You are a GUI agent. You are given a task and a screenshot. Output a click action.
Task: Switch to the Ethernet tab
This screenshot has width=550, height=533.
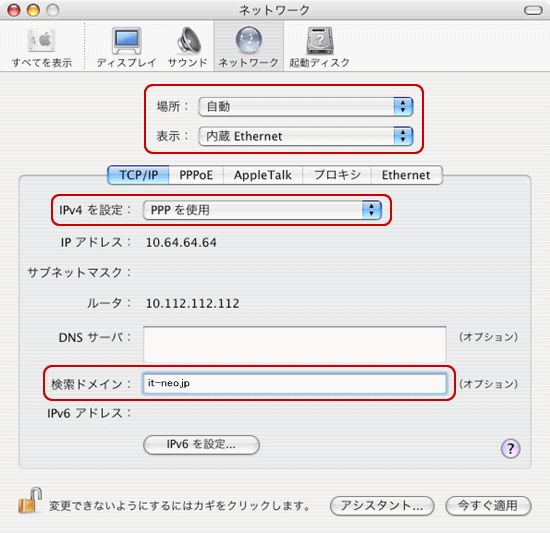tap(406, 175)
